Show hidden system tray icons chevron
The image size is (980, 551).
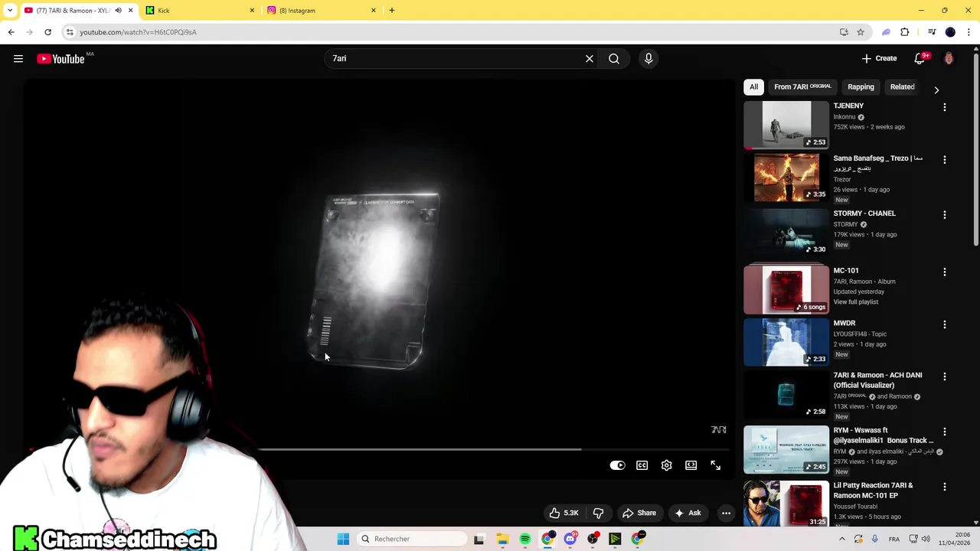(841, 539)
